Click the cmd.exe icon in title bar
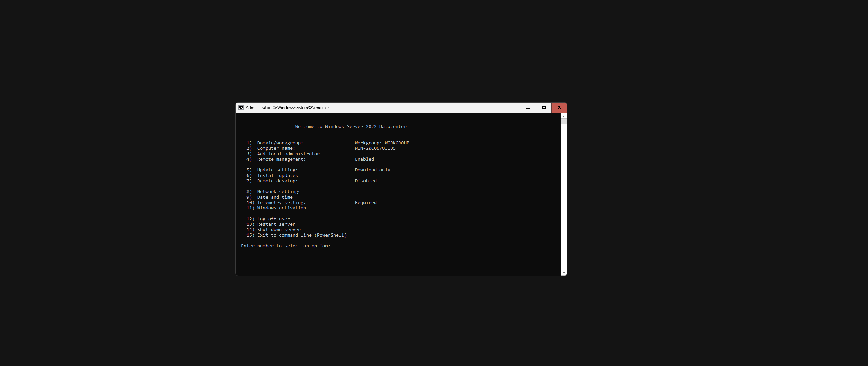 [x=241, y=108]
